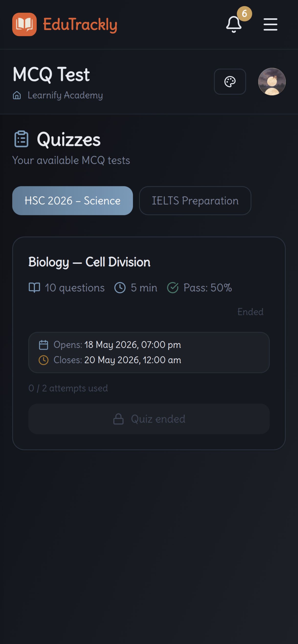This screenshot has width=298, height=644.
Task: Open the Learnify Academy breadcrumb link
Action: [x=65, y=95]
